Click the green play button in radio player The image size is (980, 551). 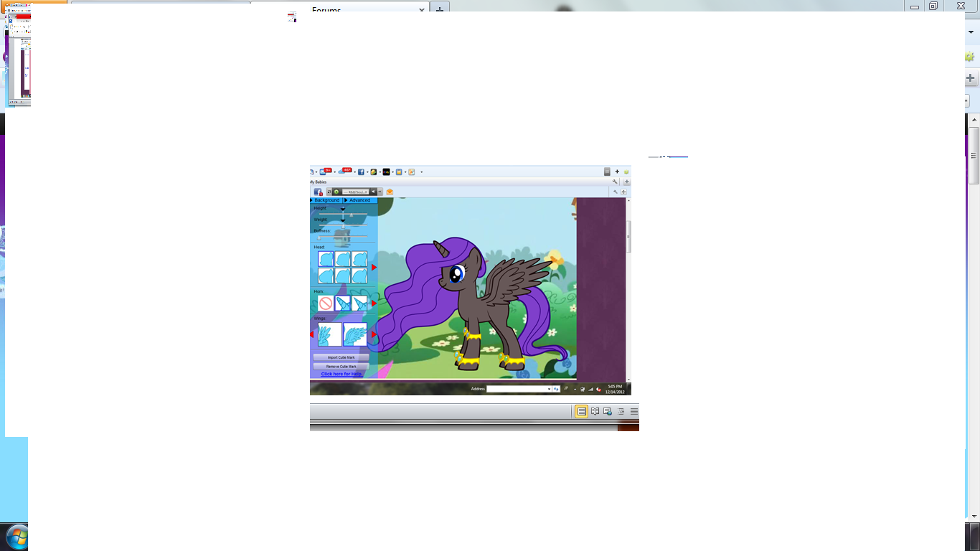336,192
